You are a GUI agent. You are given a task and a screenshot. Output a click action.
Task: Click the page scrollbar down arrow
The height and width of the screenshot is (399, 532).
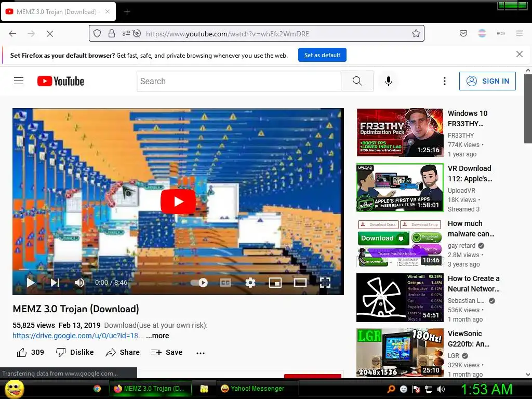(528, 375)
